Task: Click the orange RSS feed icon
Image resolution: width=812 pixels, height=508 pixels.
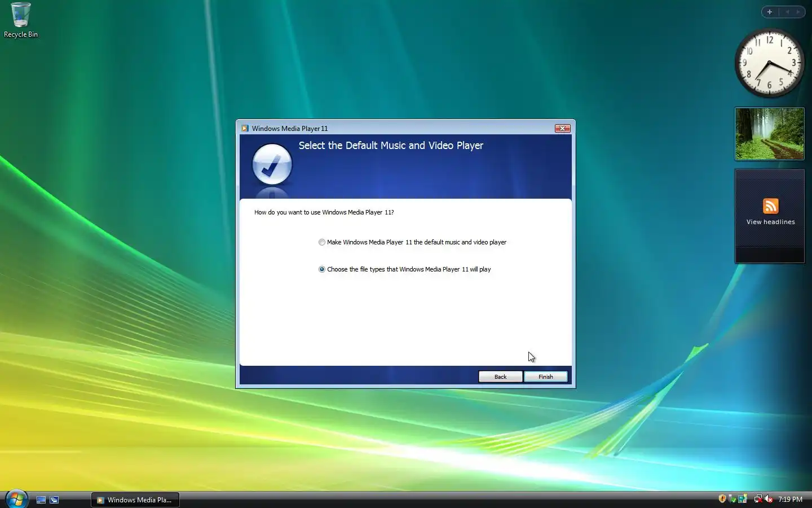Action: click(770, 206)
